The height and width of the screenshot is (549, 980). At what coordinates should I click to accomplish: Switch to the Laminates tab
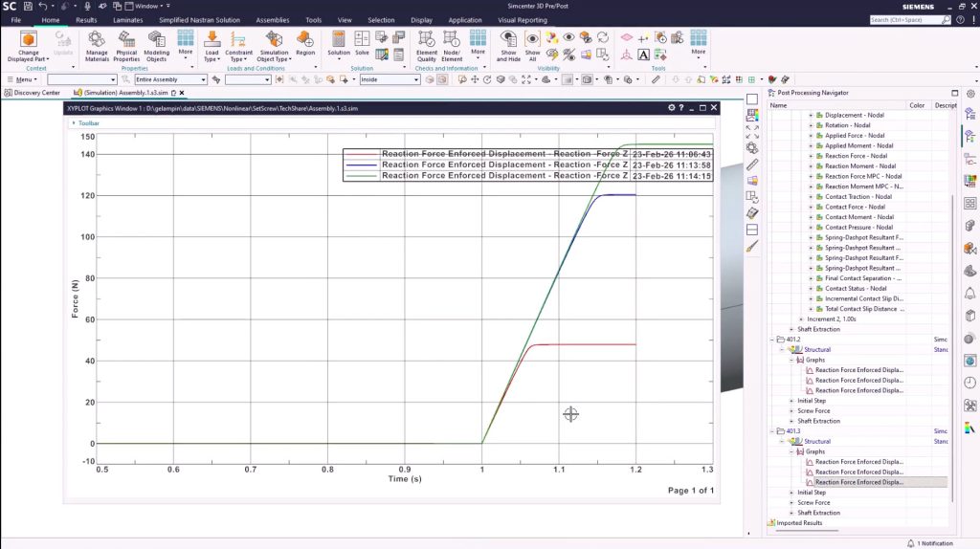coord(127,20)
